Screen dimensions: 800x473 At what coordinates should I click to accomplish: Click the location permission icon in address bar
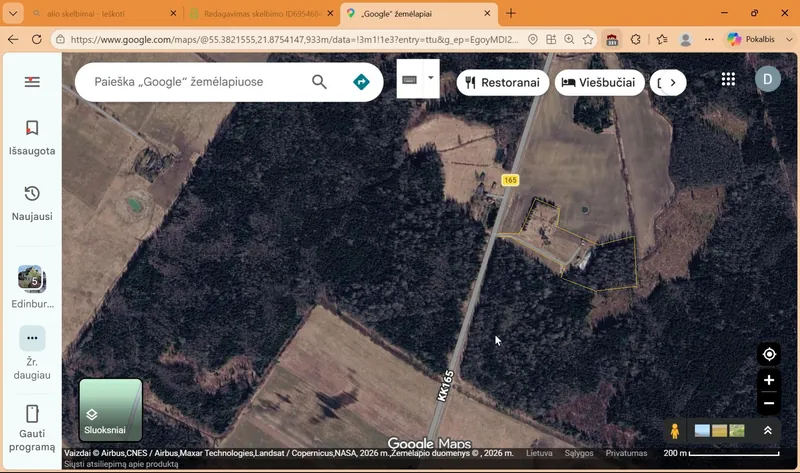[533, 39]
